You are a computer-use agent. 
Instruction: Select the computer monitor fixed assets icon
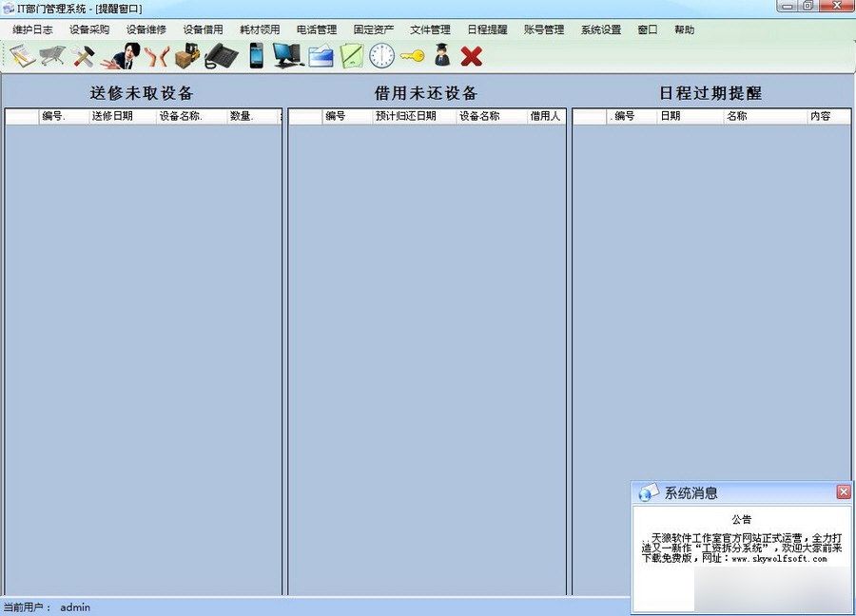click(285, 55)
